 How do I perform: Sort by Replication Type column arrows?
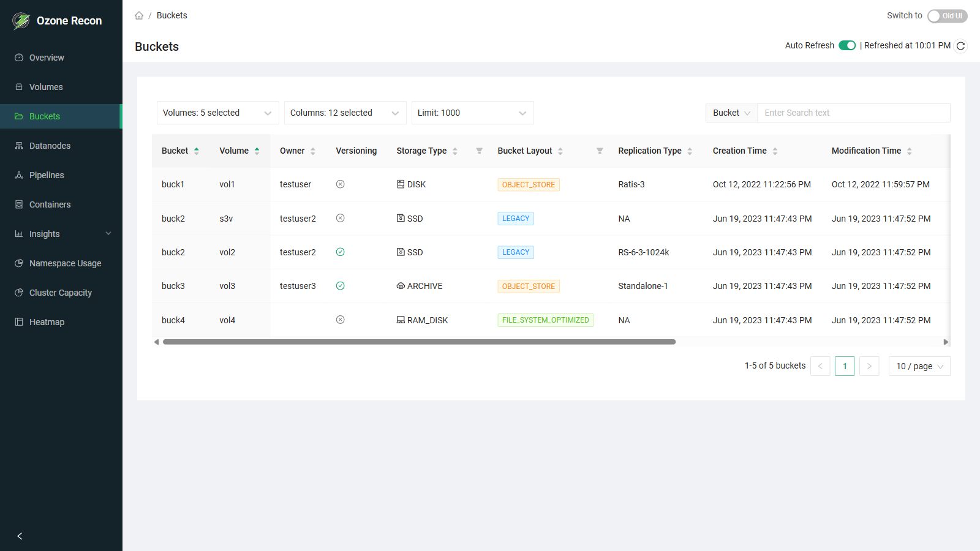[x=690, y=151]
